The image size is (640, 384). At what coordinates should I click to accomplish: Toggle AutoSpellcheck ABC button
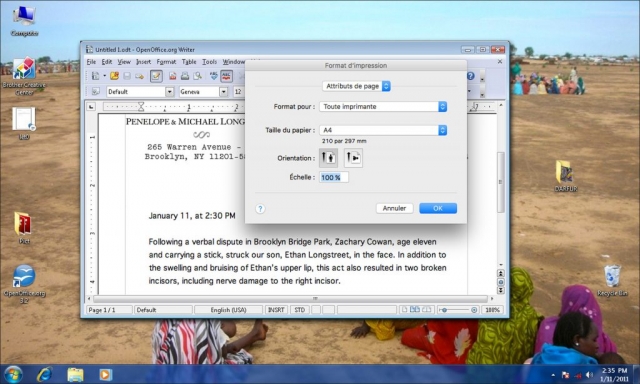click(226, 76)
